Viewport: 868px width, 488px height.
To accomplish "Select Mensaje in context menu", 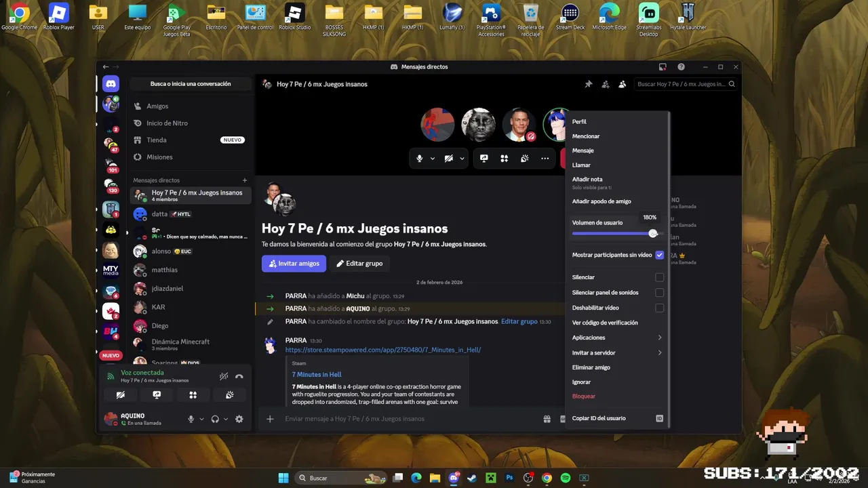I will [x=617, y=150].
